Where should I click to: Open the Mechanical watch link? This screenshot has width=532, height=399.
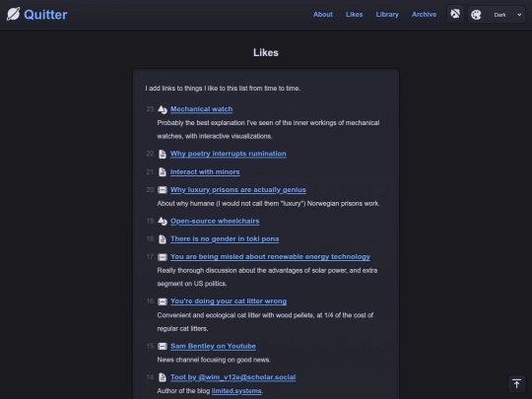tap(202, 109)
